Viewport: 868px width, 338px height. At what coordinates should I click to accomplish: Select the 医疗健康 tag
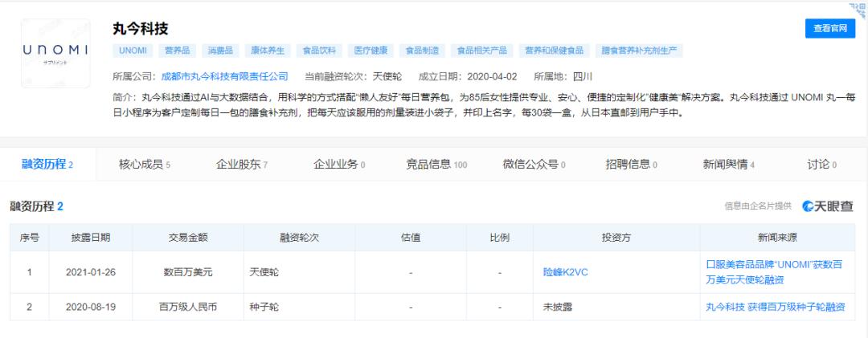(371, 51)
